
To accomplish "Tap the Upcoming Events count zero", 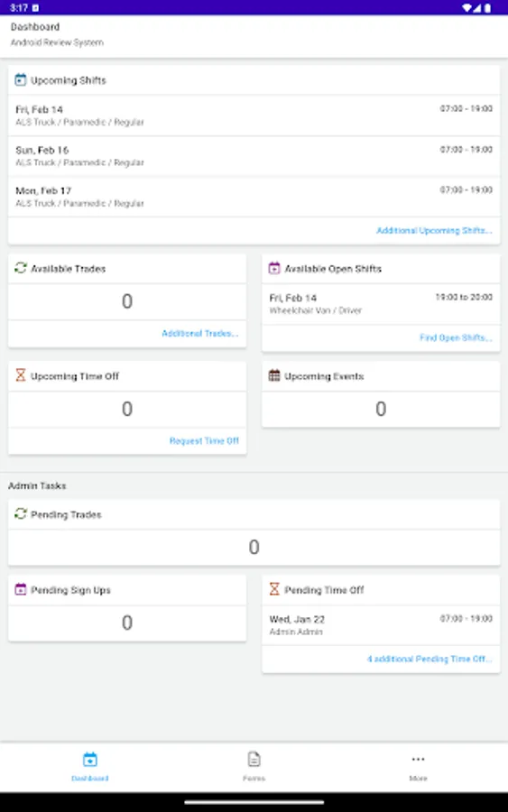I will (x=381, y=409).
